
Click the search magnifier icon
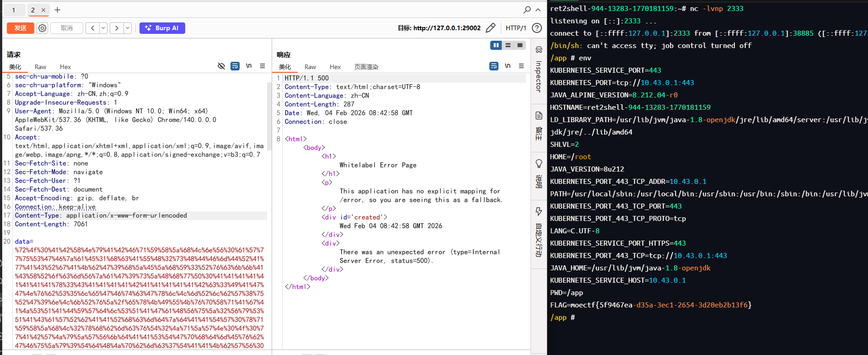pos(527,10)
